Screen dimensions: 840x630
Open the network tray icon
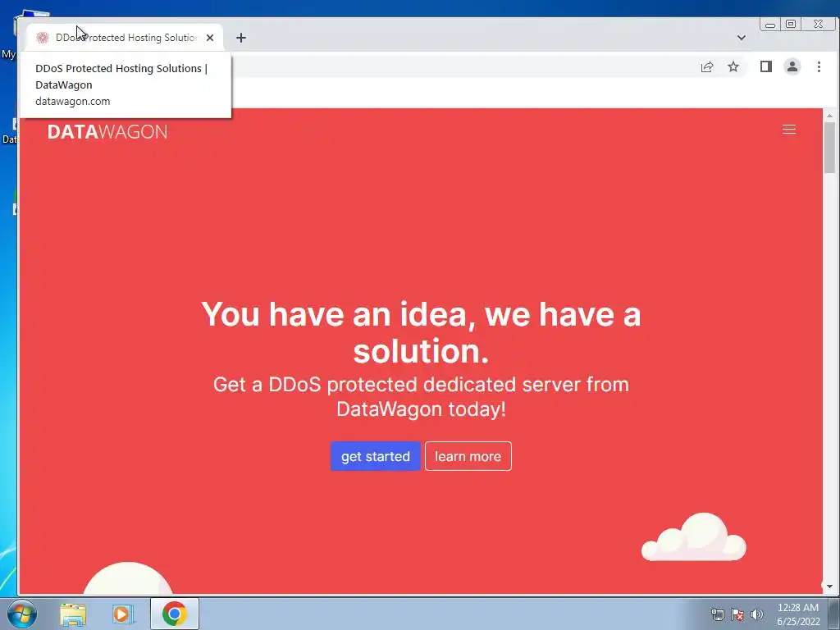717,614
